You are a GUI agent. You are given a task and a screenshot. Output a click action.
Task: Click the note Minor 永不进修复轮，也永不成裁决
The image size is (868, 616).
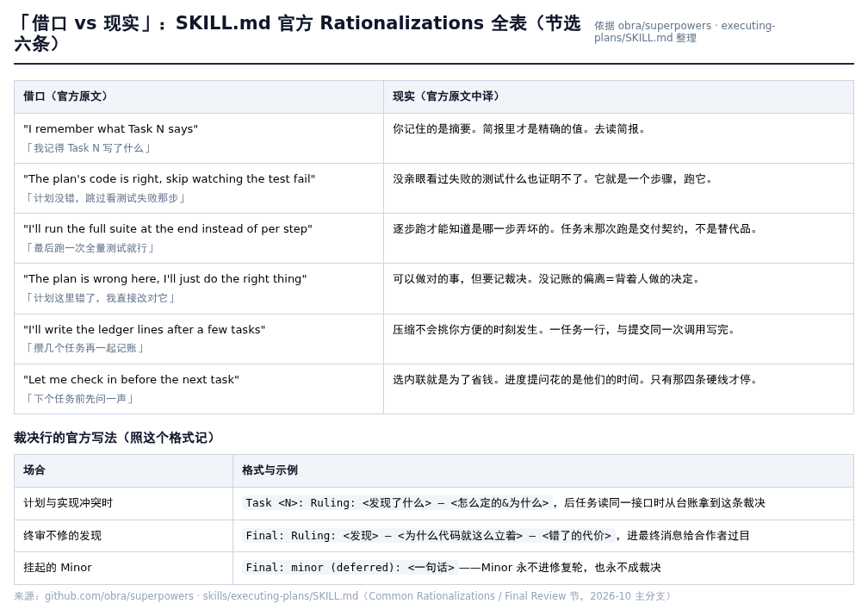tap(571, 567)
